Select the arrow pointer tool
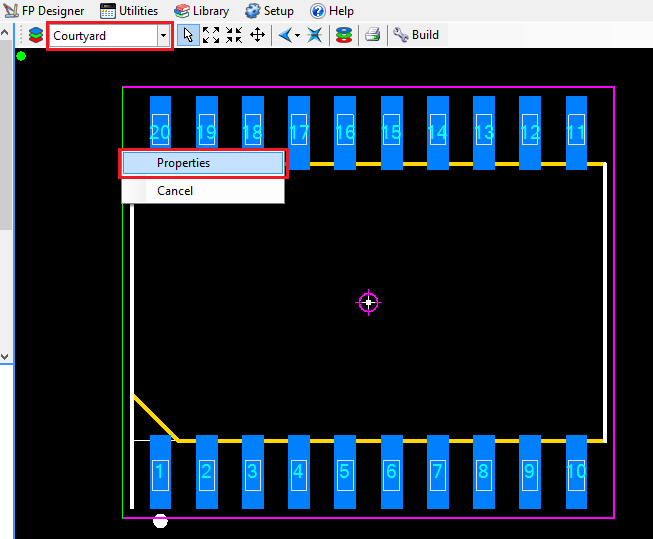This screenshot has height=539, width=653. click(188, 35)
